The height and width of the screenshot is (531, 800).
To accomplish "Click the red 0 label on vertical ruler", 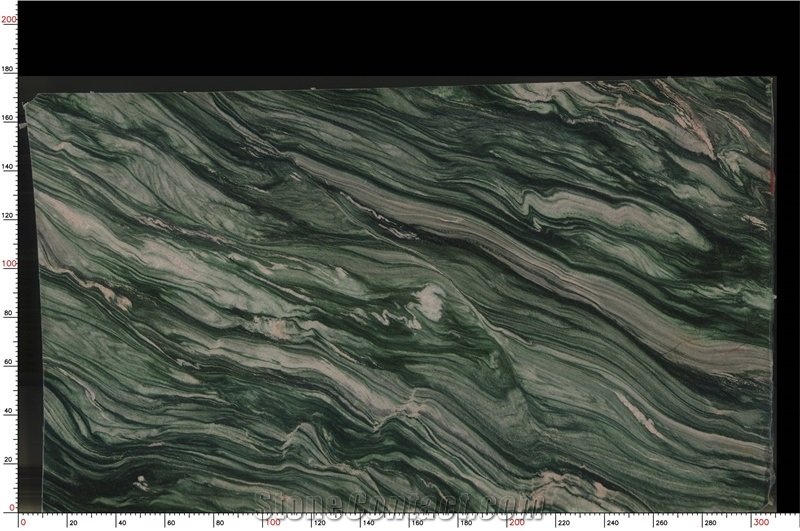I will (x=13, y=508).
